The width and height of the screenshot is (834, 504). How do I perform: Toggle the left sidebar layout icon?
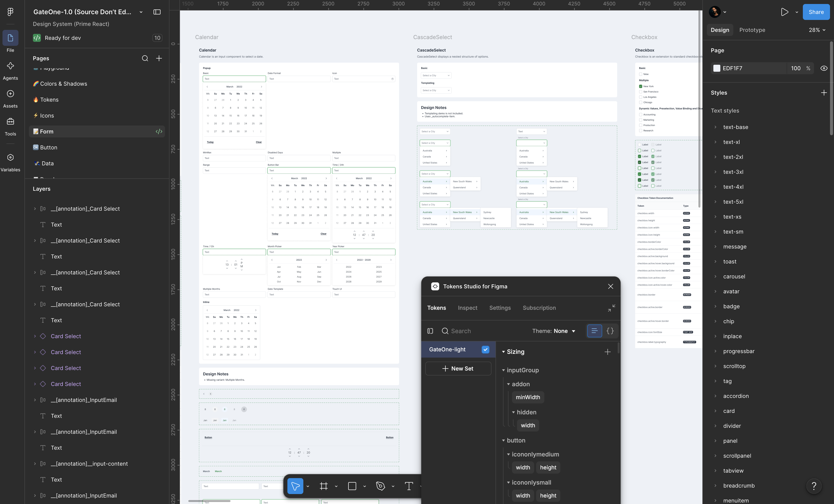coord(157,12)
